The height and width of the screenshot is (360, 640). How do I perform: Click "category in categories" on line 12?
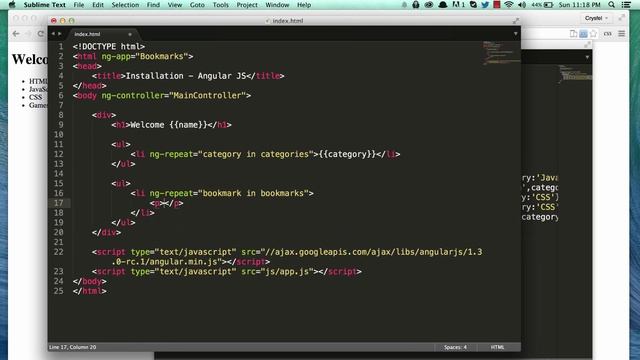pos(256,154)
